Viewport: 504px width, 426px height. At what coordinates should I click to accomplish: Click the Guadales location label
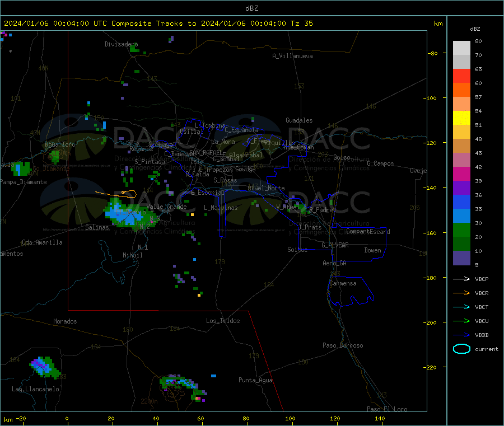[x=299, y=120]
